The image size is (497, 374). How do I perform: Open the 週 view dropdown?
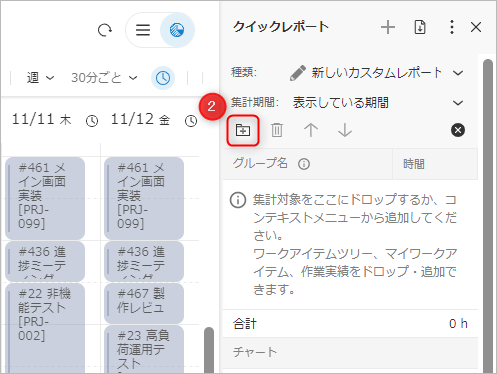click(x=40, y=78)
